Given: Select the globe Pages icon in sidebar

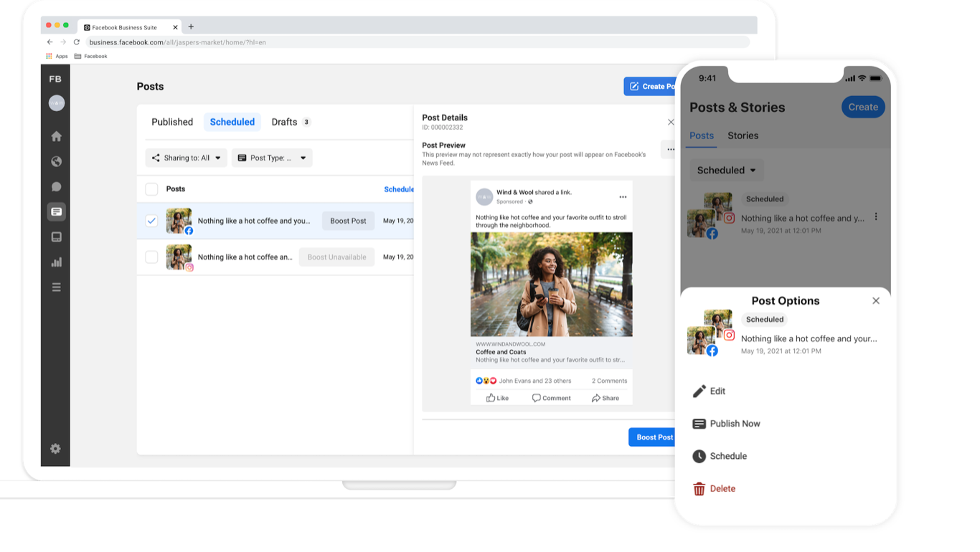Looking at the screenshot, I should (x=55, y=161).
